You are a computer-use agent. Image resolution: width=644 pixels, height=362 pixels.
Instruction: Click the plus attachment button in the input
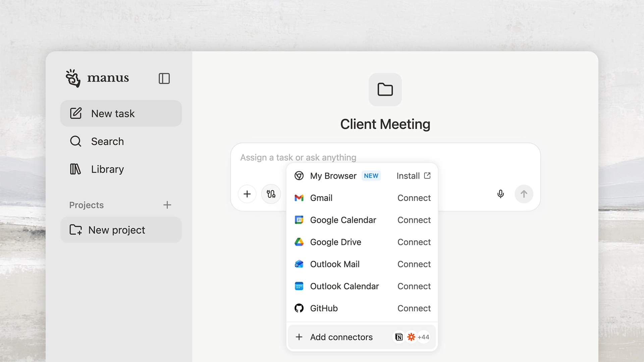coord(247,194)
